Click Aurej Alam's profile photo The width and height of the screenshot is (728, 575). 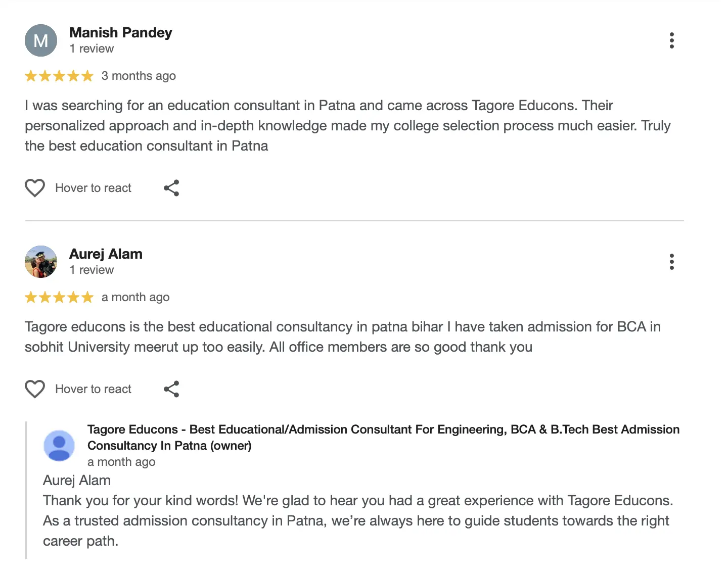[41, 262]
